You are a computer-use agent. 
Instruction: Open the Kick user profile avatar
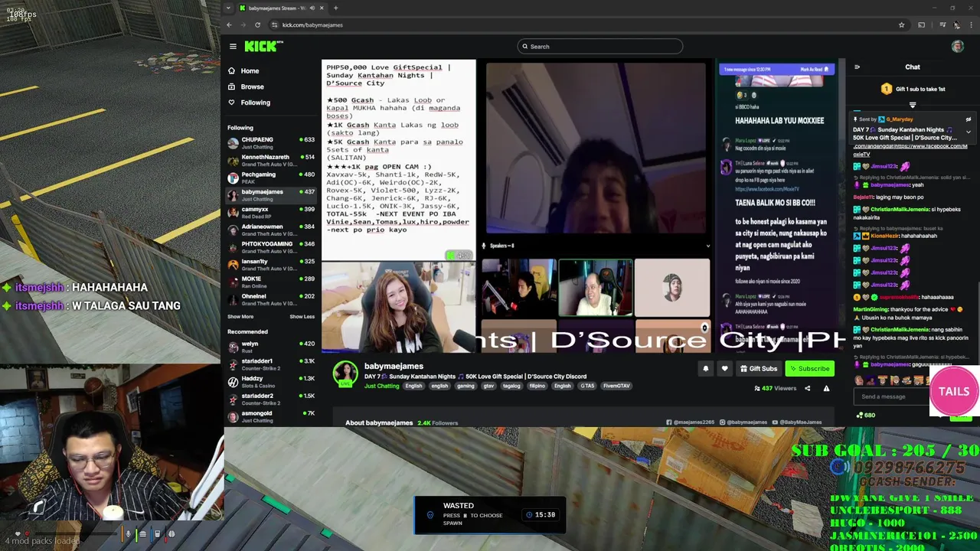click(x=957, y=47)
